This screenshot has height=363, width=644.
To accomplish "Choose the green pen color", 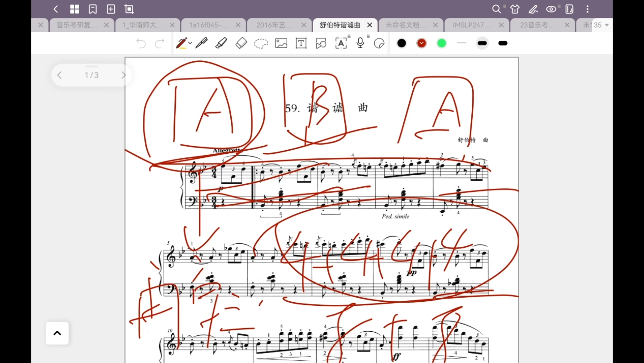I will [441, 43].
